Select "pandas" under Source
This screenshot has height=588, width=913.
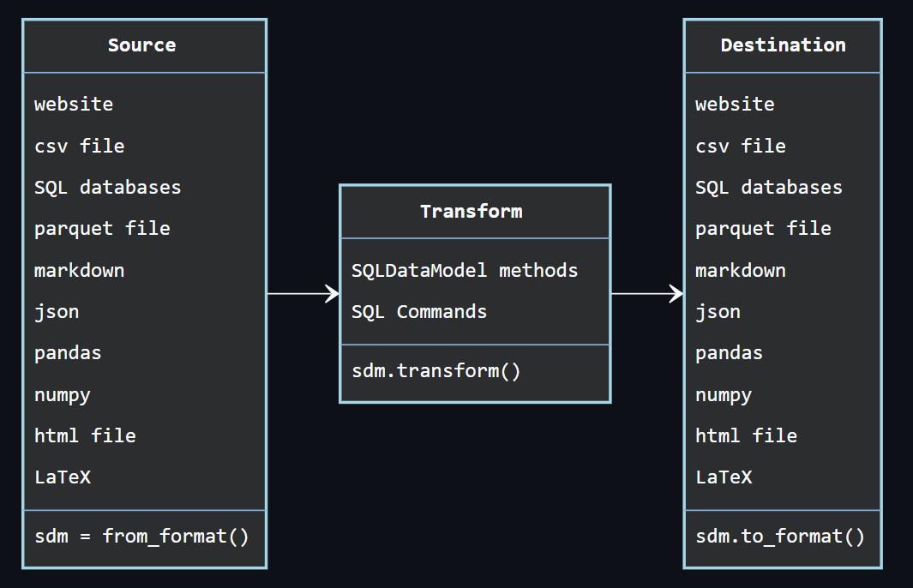coord(67,352)
